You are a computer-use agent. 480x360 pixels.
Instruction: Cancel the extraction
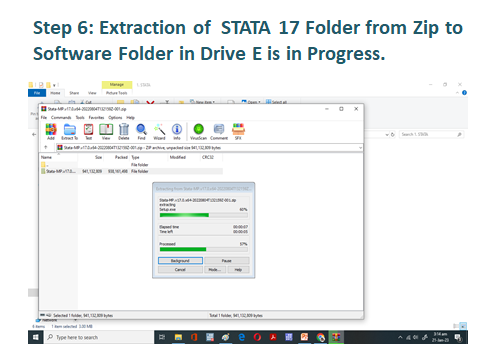[x=180, y=270]
